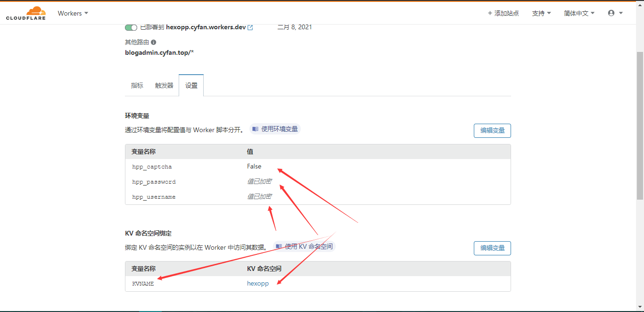Viewport: 644px width, 312px height.
Task: Select the hpp_password variable name
Action: [154, 182]
